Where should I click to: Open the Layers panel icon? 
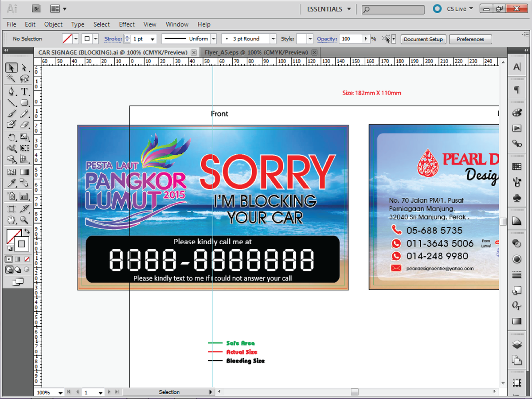517,344
